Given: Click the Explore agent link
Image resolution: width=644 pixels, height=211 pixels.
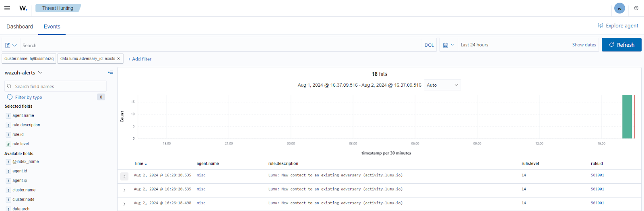Looking at the screenshot, I should point(618,26).
